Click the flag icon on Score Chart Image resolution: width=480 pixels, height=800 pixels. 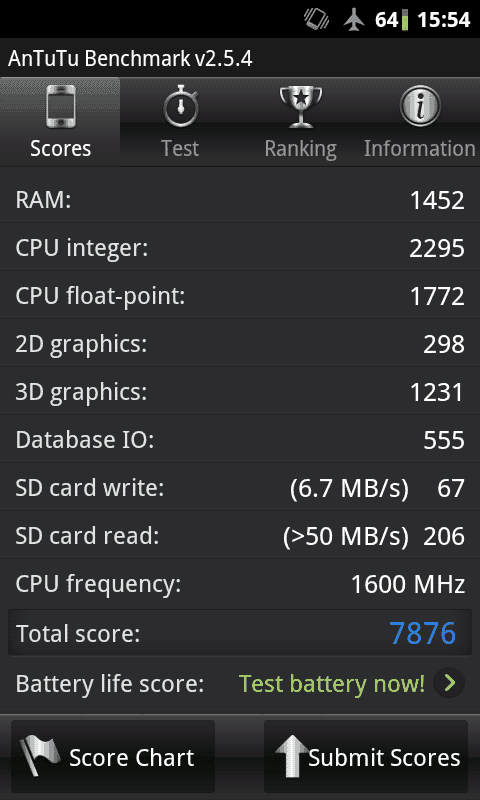tap(40, 756)
